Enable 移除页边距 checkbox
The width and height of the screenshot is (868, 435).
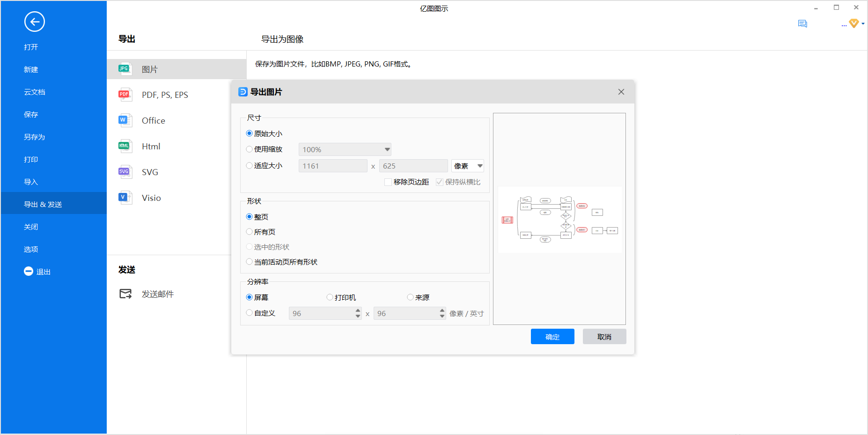point(388,182)
